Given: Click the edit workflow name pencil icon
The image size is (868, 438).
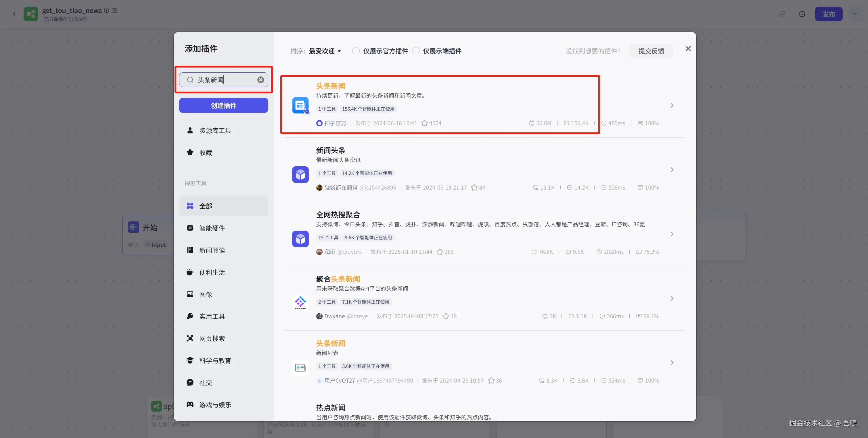Looking at the screenshot, I should [x=115, y=10].
